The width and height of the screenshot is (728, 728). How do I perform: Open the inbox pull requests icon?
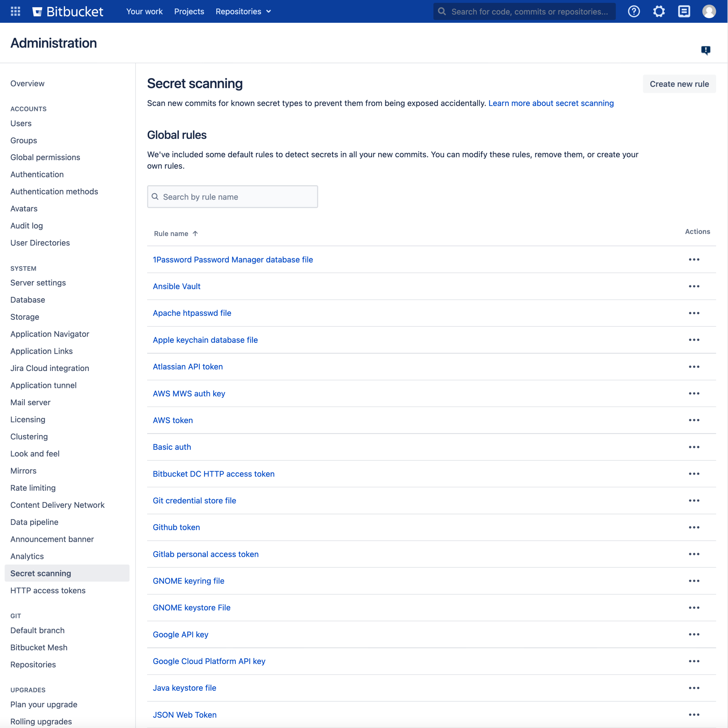(x=684, y=11)
